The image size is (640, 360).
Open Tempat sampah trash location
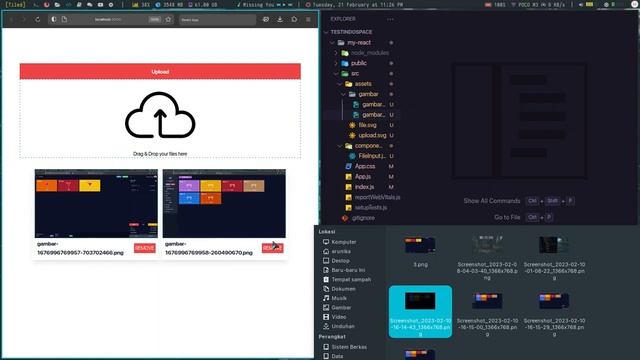(x=351, y=280)
